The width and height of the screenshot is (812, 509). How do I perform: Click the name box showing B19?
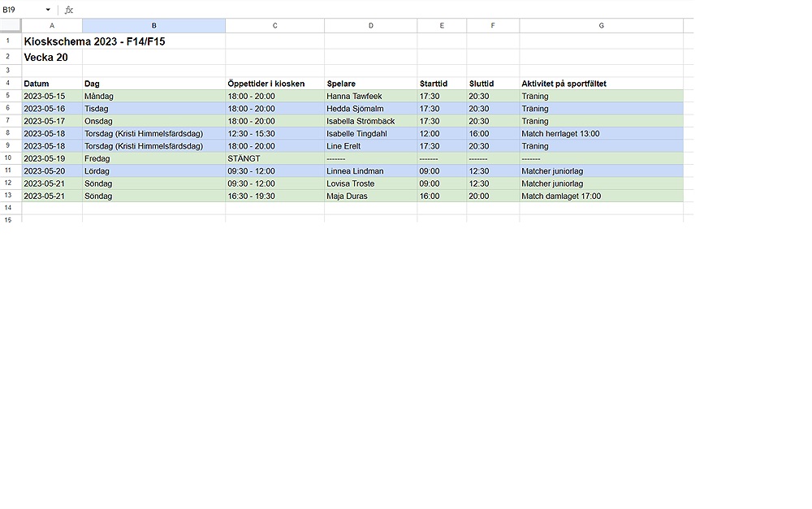(20, 10)
